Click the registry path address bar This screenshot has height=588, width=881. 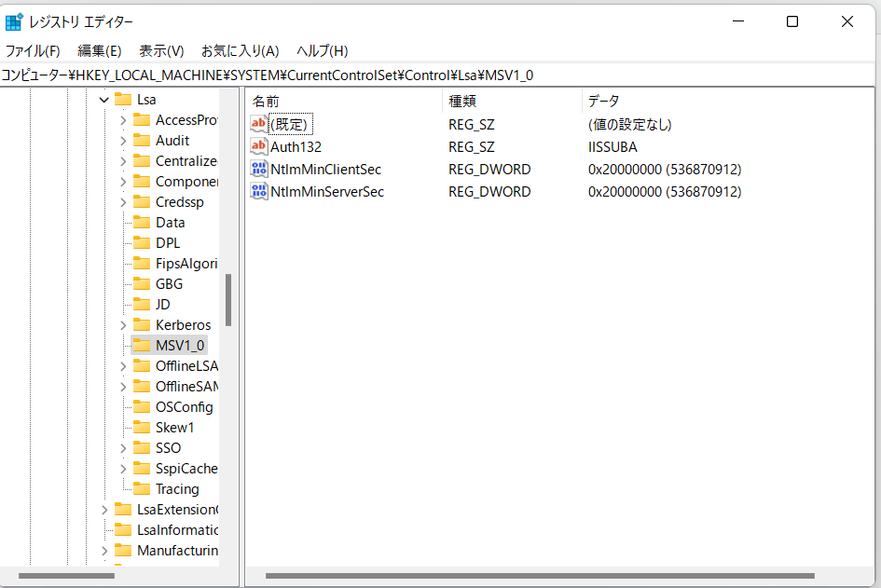[440, 75]
